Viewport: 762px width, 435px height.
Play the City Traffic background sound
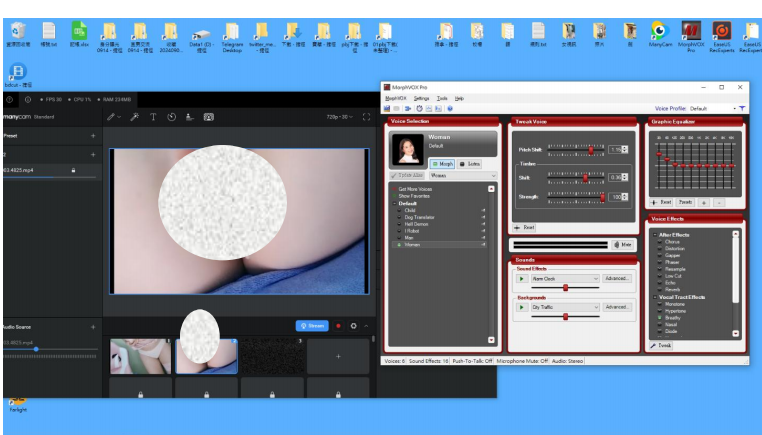pyautogui.click(x=521, y=307)
